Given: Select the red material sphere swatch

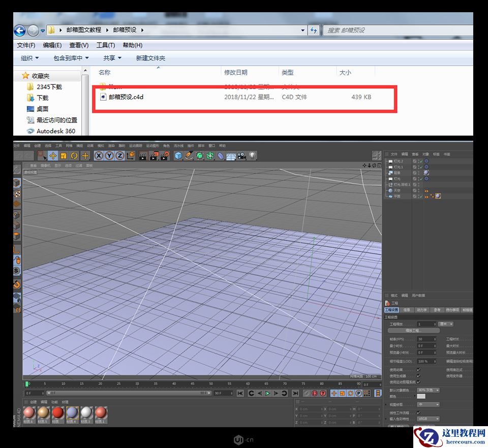Looking at the screenshot, I should (57, 413).
